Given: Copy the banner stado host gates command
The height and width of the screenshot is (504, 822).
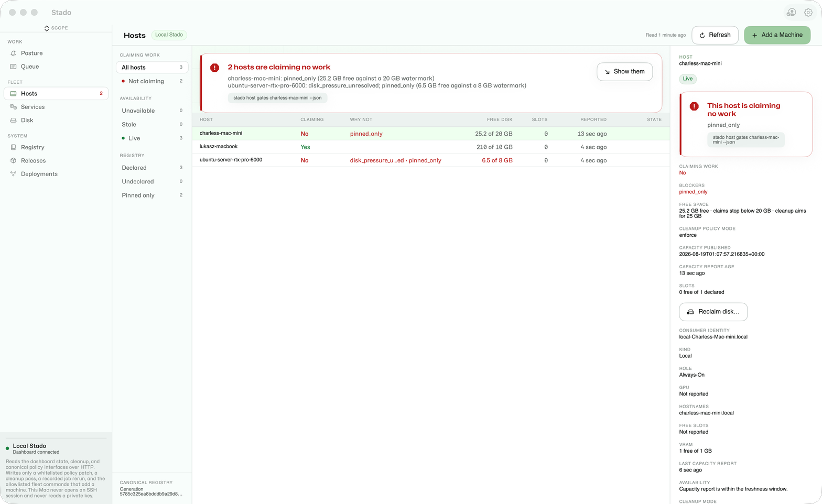Looking at the screenshot, I should 277,98.
